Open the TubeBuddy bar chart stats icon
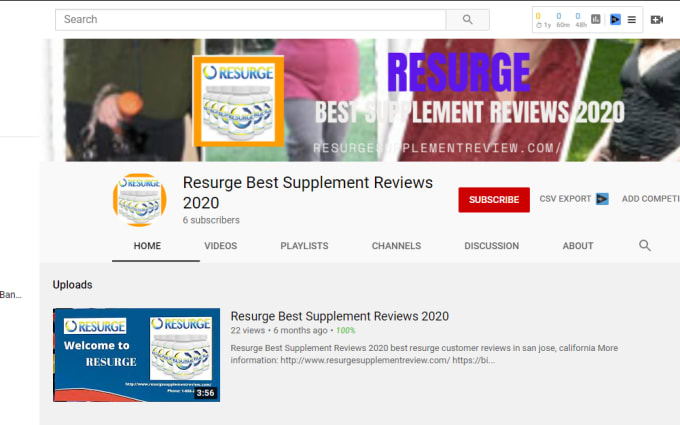 pyautogui.click(x=596, y=19)
